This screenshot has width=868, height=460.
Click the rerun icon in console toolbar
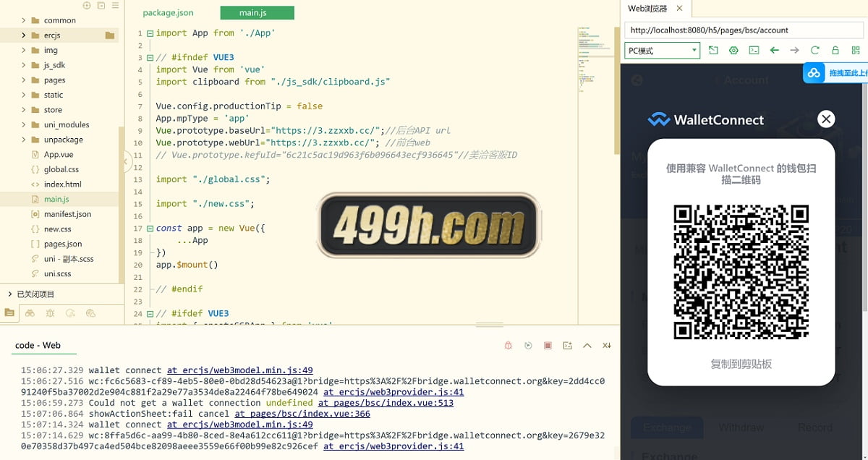coord(529,346)
